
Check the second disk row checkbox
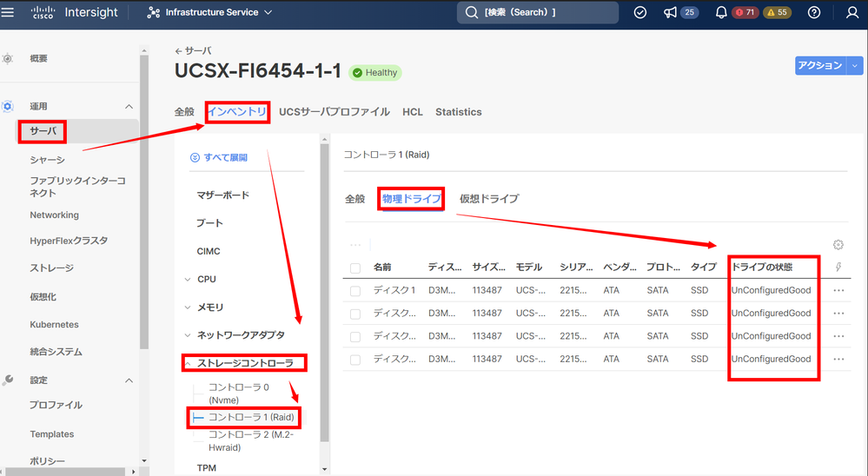coord(355,314)
